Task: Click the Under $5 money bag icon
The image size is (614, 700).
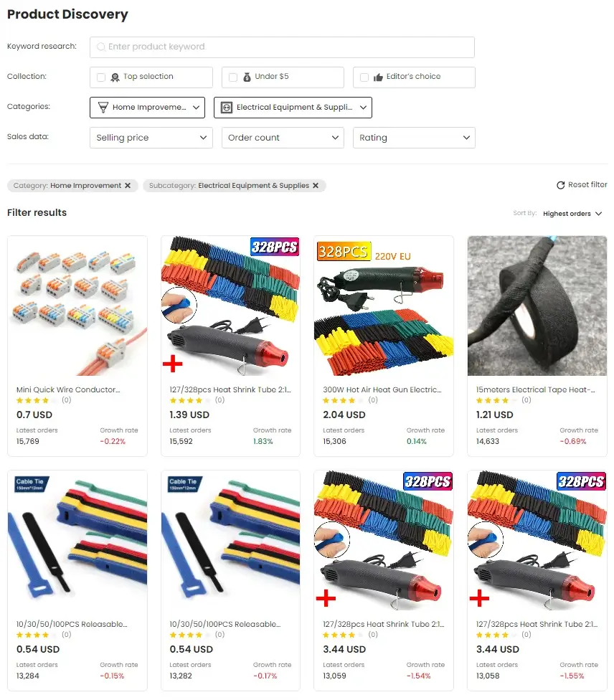Action: coord(247,77)
